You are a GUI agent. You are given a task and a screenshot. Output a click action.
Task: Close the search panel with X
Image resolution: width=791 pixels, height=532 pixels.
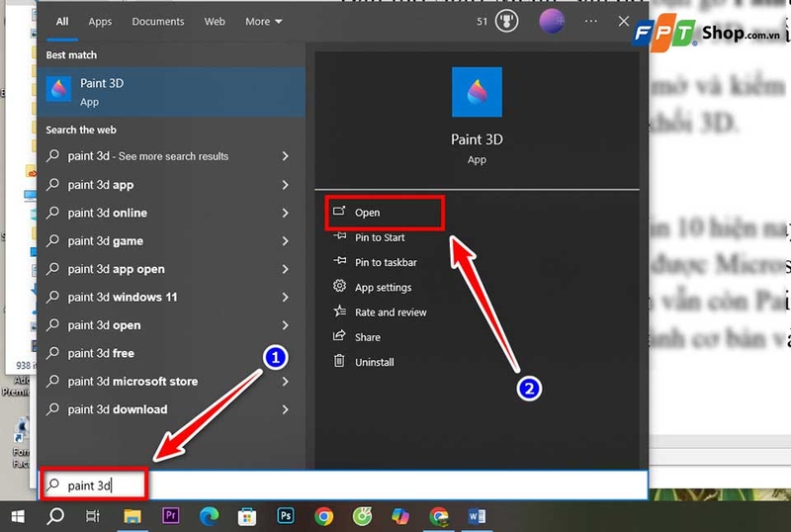point(624,21)
